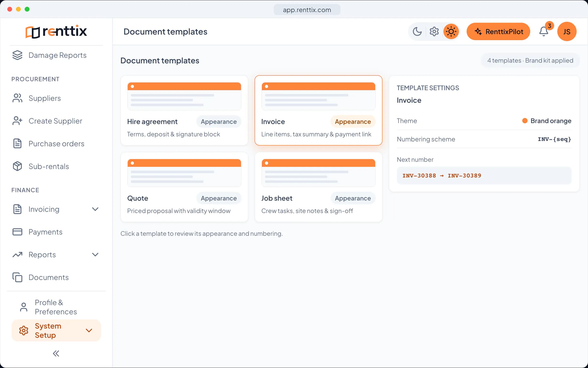Viewport: 588px width, 368px height.
Task: Open Appearance for Job sheet
Action: click(x=353, y=198)
